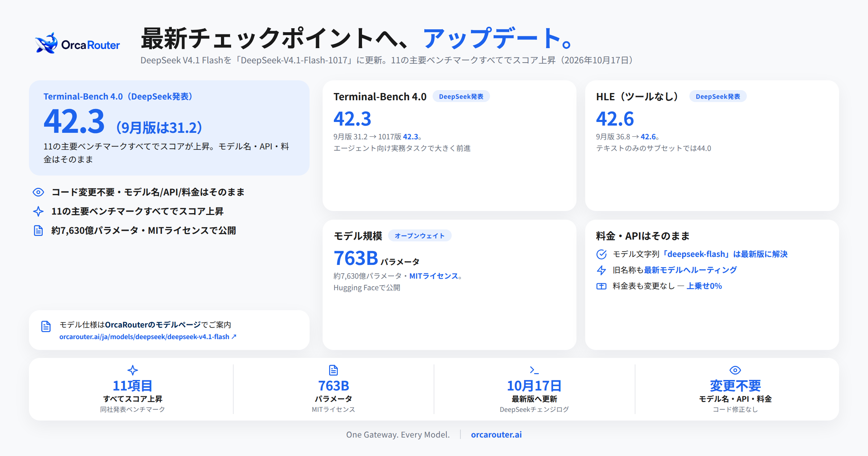Click the オープンウェイト badge
Screen dimensions: 868x456
420,236
